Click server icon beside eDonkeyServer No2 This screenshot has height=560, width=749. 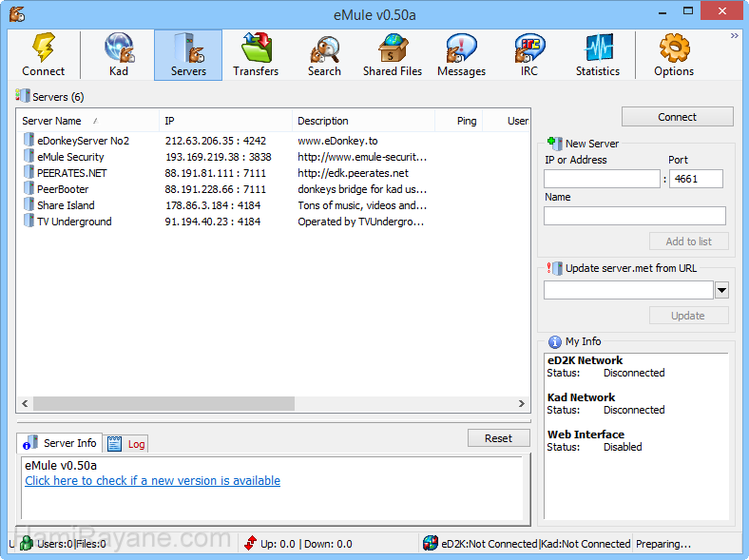[29, 140]
